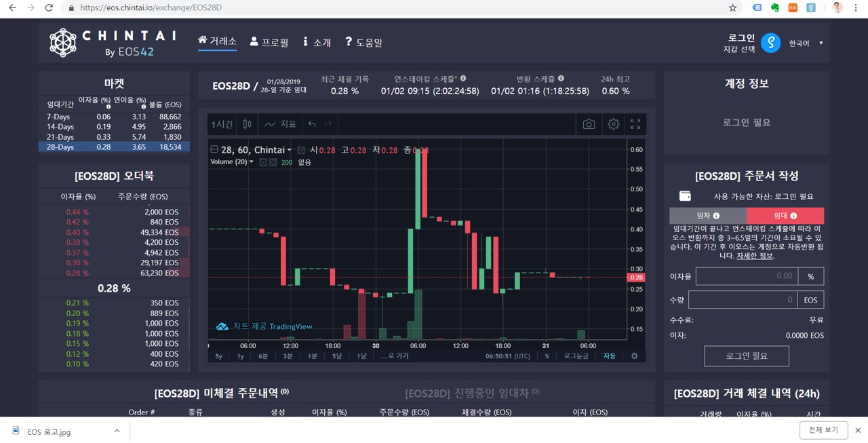
Task: Expand the download item chevron menu
Action: [117, 431]
